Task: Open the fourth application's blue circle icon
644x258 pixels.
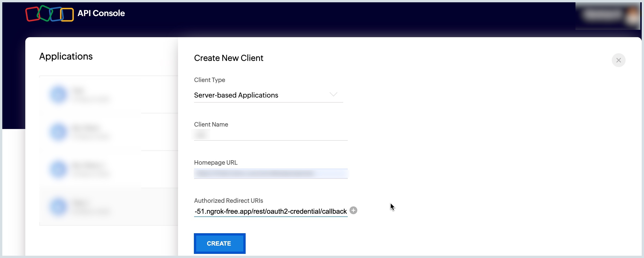Action: (x=58, y=207)
